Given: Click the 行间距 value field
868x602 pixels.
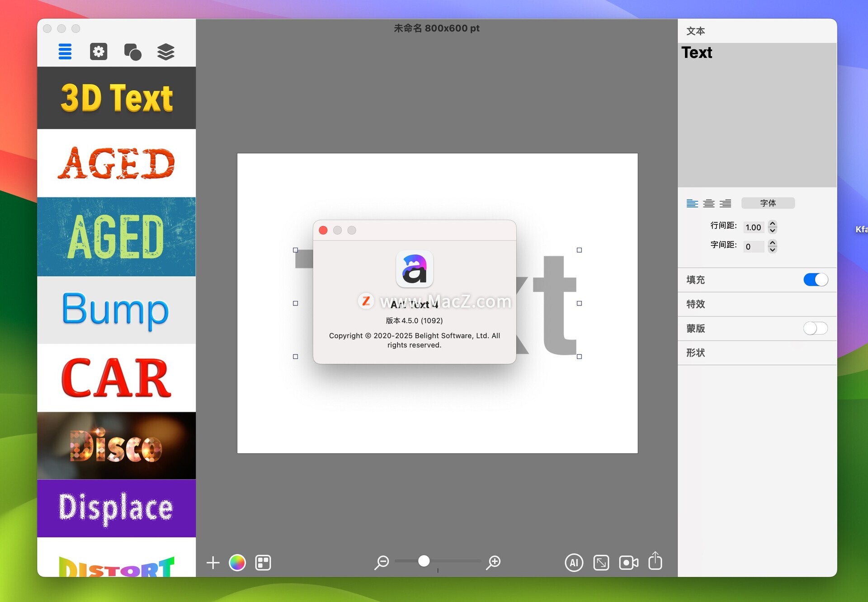Looking at the screenshot, I should [754, 227].
